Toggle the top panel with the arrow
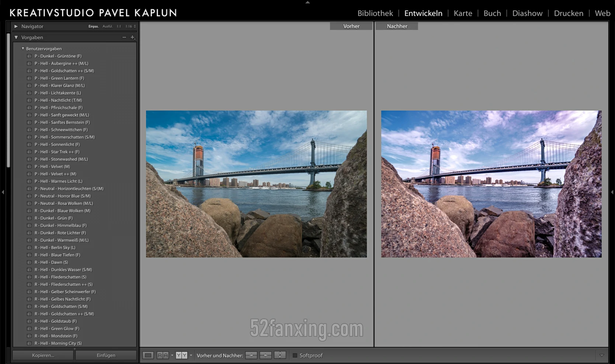615x364 pixels. [307, 2]
